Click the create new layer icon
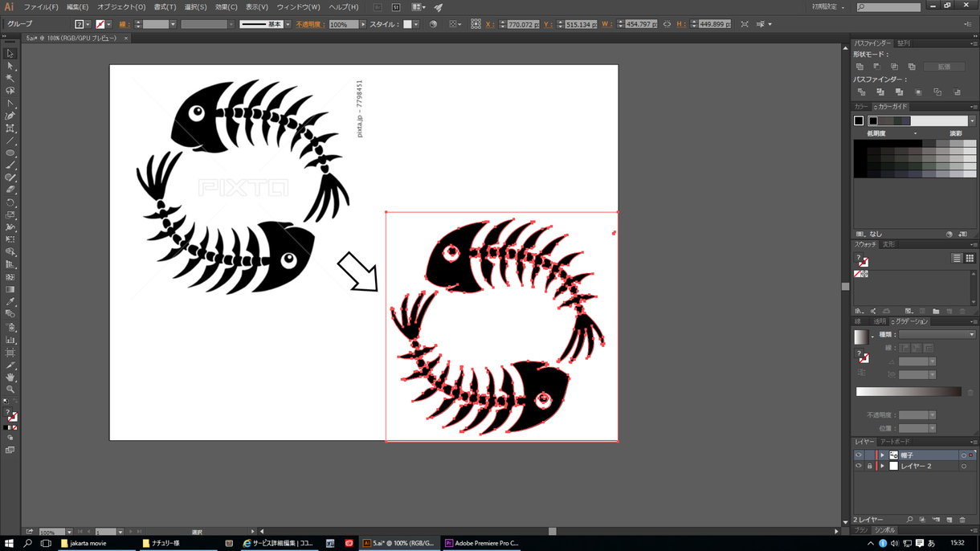 coord(949,520)
